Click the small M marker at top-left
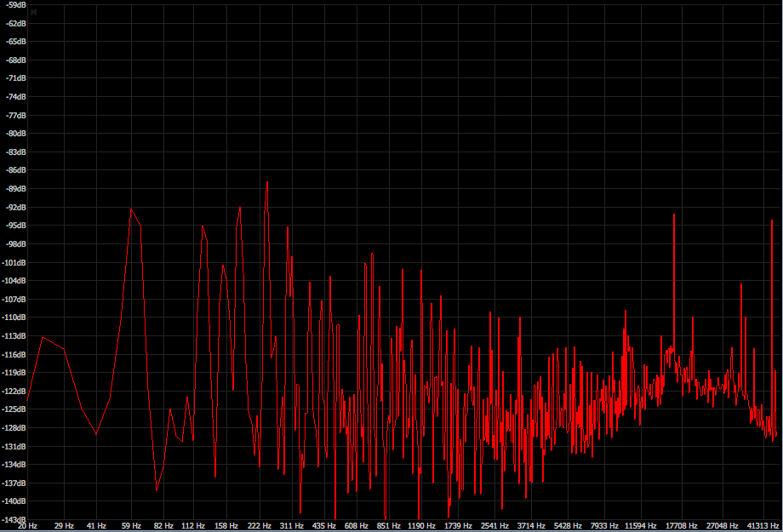The height and width of the screenshot is (532, 783). click(x=33, y=13)
